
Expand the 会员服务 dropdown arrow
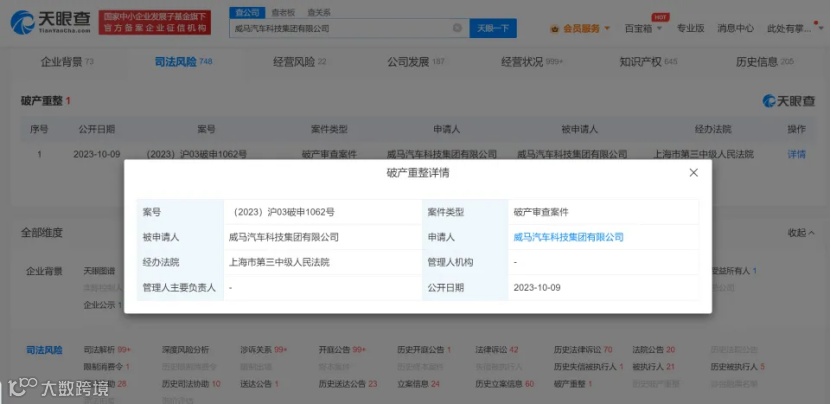click(607, 28)
